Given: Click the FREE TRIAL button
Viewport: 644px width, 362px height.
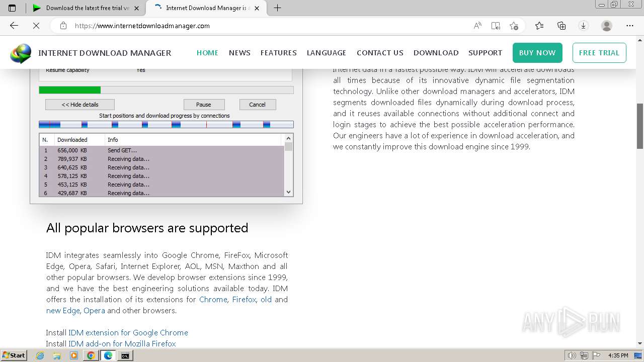Looking at the screenshot, I should pos(599,53).
